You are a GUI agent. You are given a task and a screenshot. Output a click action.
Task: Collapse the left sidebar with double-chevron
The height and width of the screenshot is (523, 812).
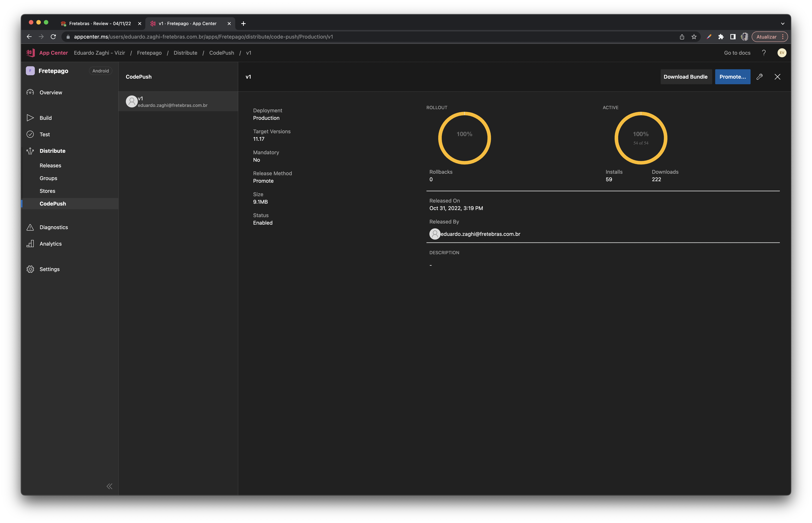point(109,486)
